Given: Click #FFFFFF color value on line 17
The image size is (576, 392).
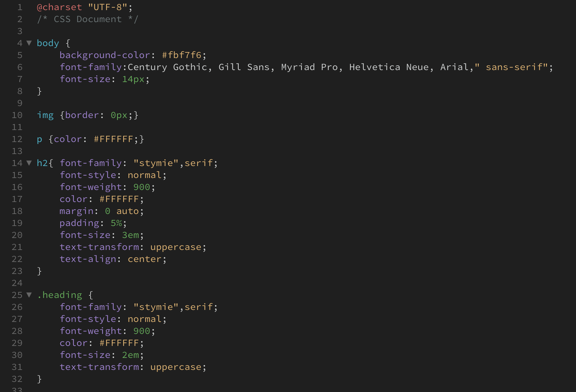Looking at the screenshot, I should 119,199.
